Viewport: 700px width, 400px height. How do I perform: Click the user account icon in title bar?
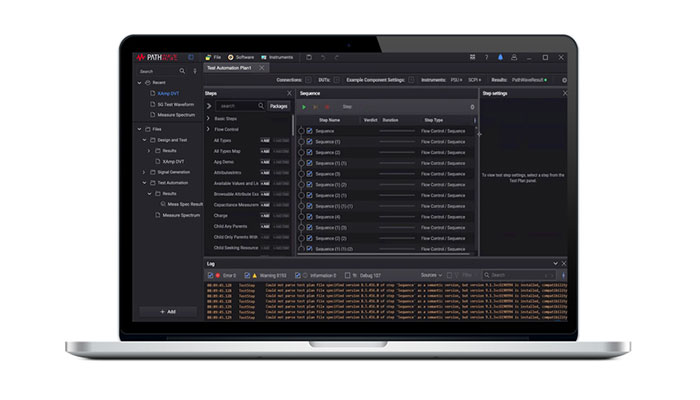(x=515, y=58)
